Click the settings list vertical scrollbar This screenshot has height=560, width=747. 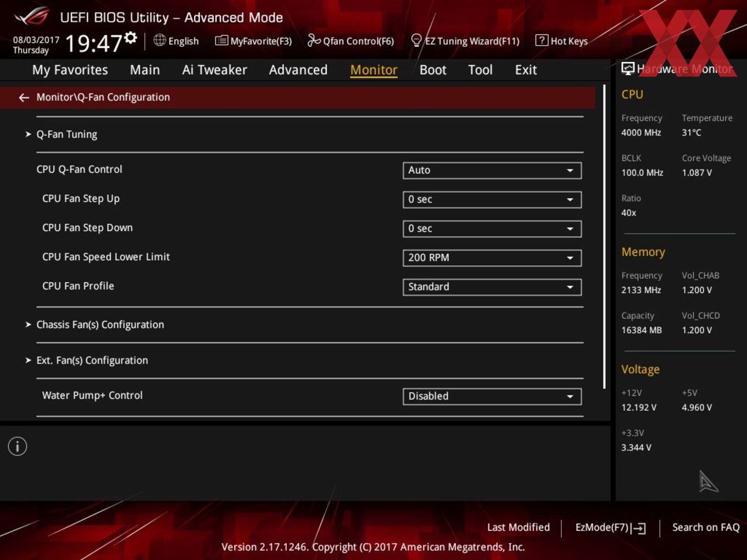(604, 236)
